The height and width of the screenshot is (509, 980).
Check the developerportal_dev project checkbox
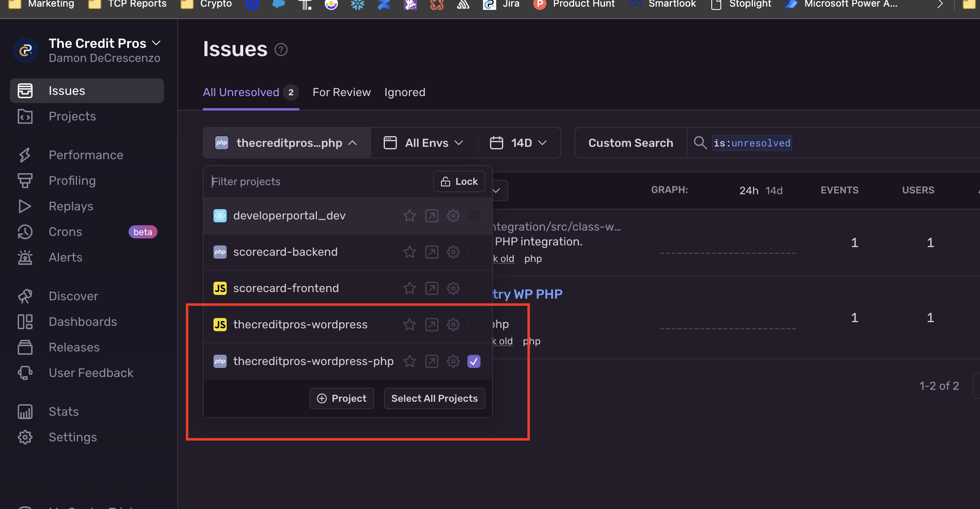coord(474,216)
